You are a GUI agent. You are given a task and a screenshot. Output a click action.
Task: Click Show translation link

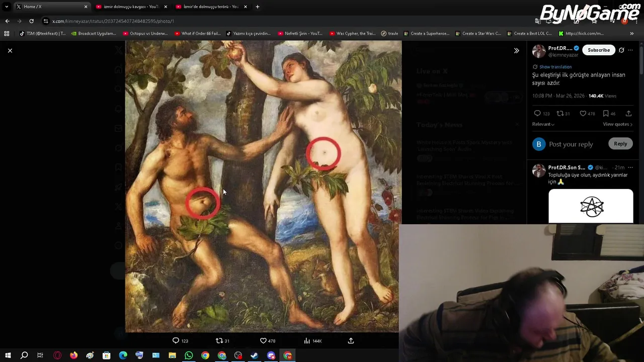click(x=555, y=67)
